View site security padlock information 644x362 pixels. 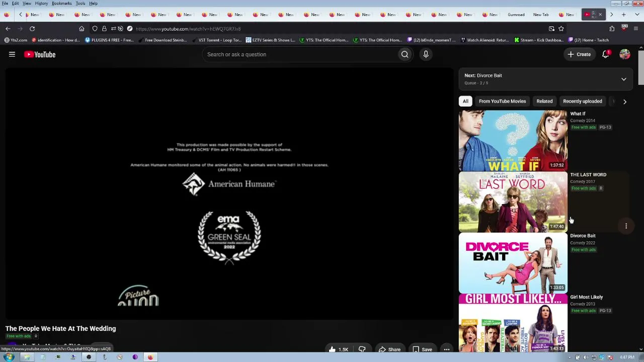pyautogui.click(x=104, y=29)
